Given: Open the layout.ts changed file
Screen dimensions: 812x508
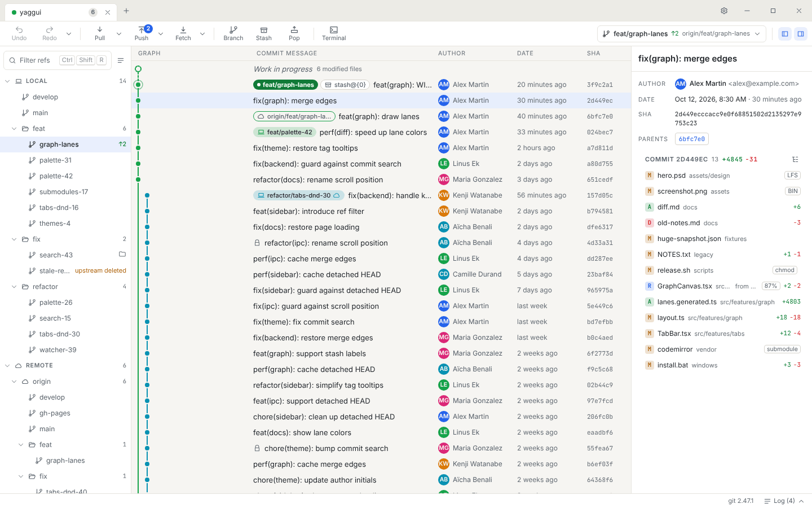Looking at the screenshot, I should click(723, 318).
